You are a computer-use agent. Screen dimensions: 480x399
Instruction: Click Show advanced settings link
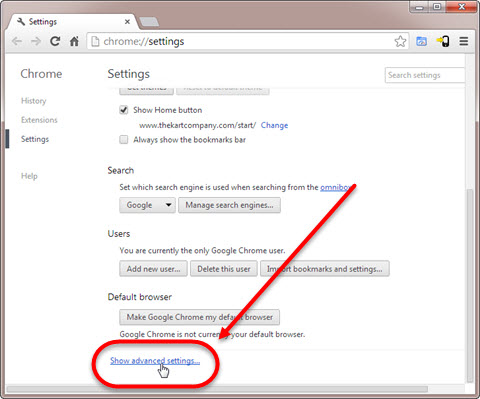pyautogui.click(x=155, y=361)
